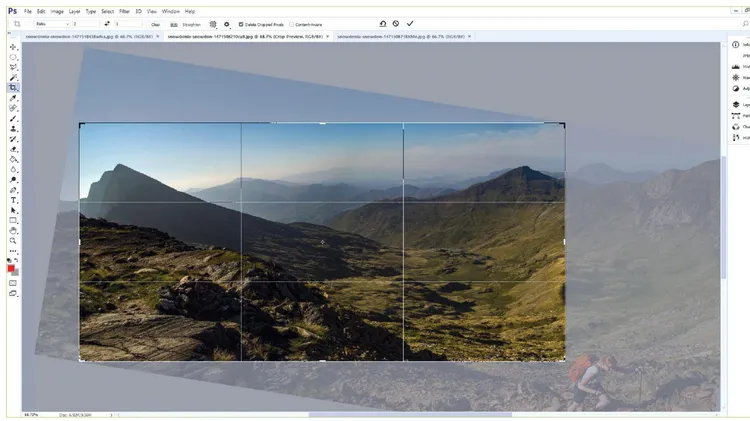Image resolution: width=750 pixels, height=421 pixels.
Task: Open the Navigator panel icon
Action: pos(736,78)
